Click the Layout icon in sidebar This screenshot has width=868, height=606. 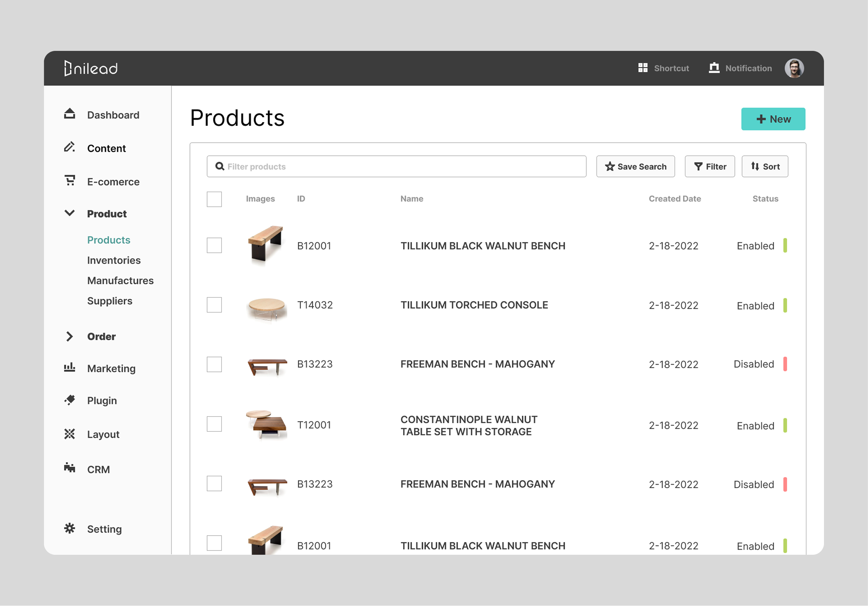pyautogui.click(x=69, y=434)
